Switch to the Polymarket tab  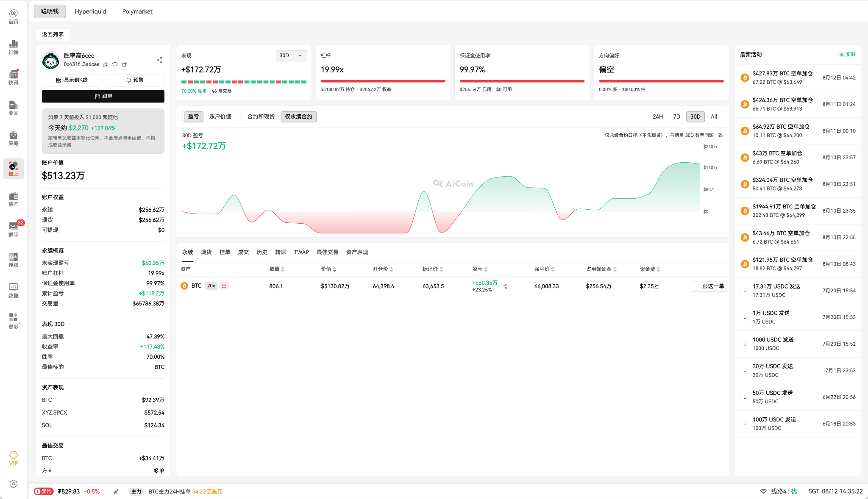137,11
